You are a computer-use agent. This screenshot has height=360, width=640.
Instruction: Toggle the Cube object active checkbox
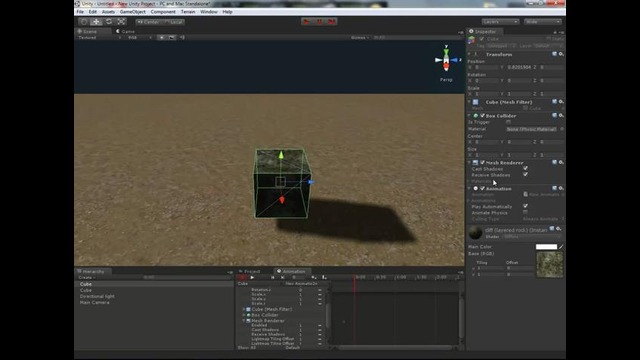coord(482,39)
